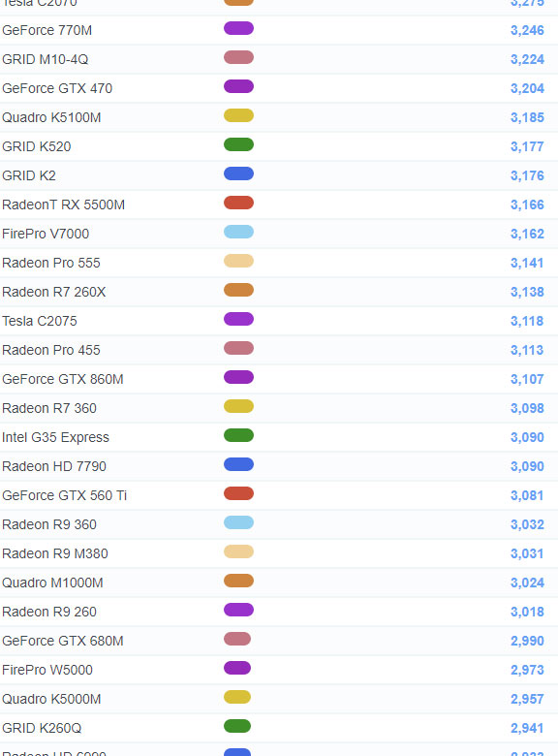Click score value 2,973

point(527,670)
